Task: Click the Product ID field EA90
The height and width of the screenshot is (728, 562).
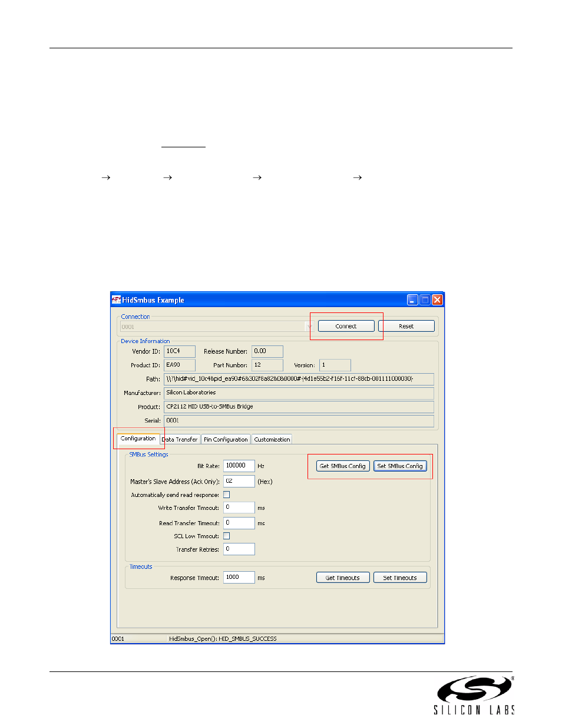Action: point(180,365)
